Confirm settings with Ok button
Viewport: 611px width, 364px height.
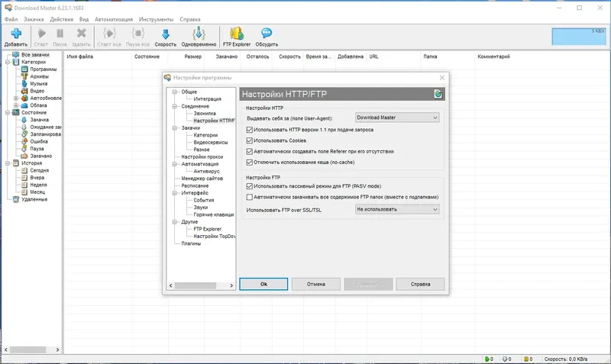point(263,284)
